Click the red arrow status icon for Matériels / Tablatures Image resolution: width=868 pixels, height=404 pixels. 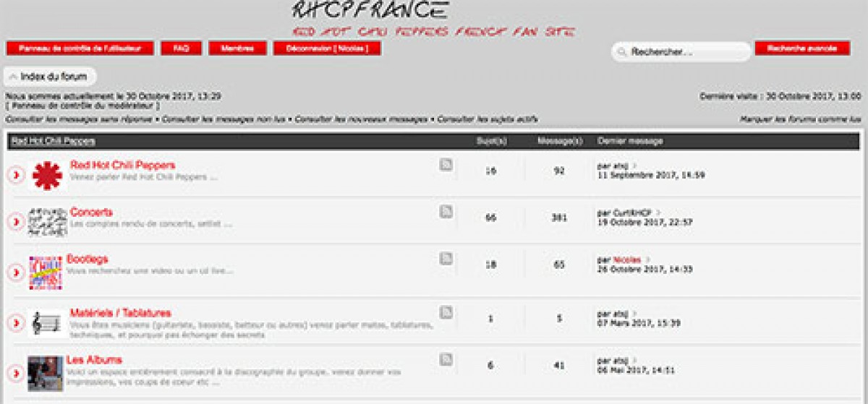16,323
